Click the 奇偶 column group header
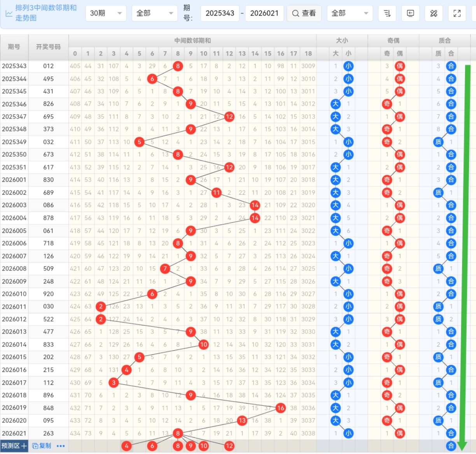 [393, 40]
